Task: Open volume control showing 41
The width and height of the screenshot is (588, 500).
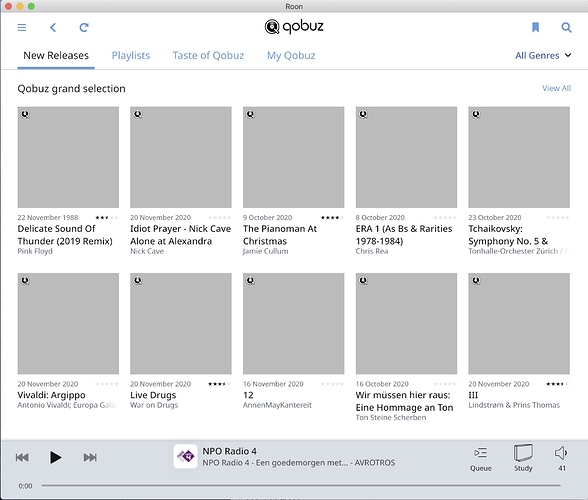Action: (x=561, y=458)
